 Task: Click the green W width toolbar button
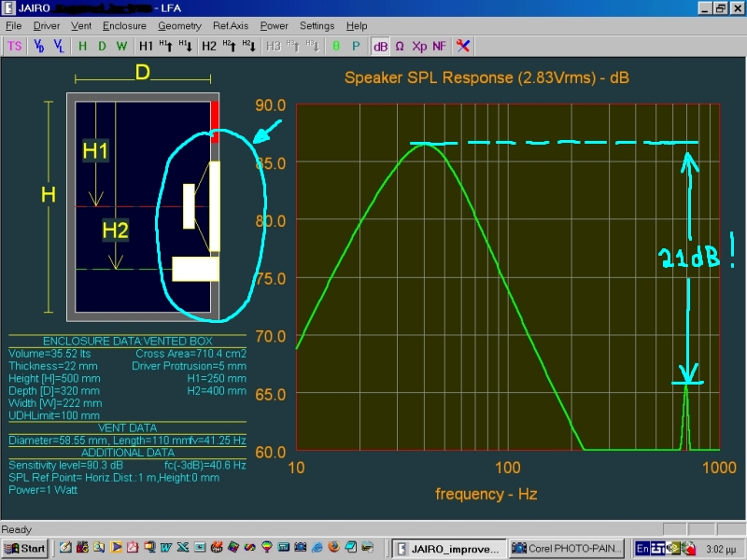[121, 46]
